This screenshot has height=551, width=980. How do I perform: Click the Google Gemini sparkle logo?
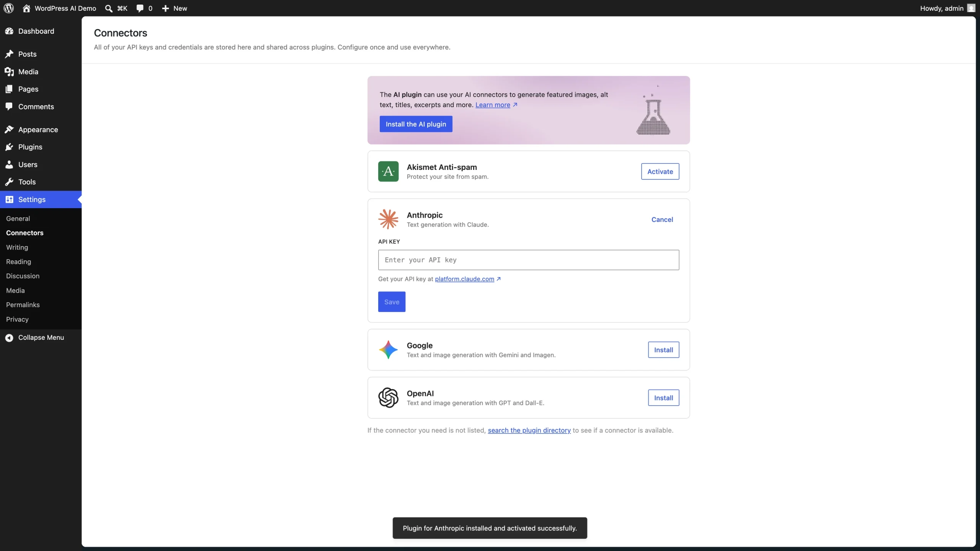click(388, 350)
